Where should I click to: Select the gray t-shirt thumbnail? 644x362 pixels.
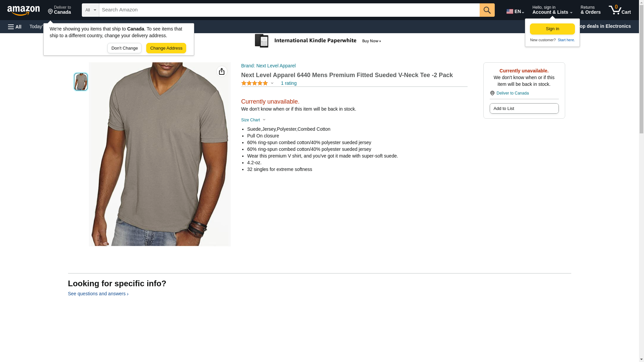pos(81,82)
